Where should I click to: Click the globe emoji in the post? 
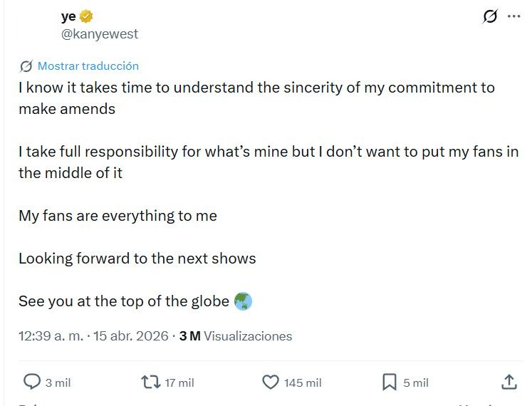[x=243, y=301]
